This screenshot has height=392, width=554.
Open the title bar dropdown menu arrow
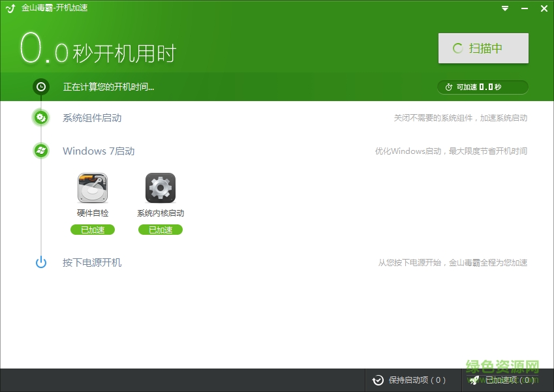(x=505, y=8)
